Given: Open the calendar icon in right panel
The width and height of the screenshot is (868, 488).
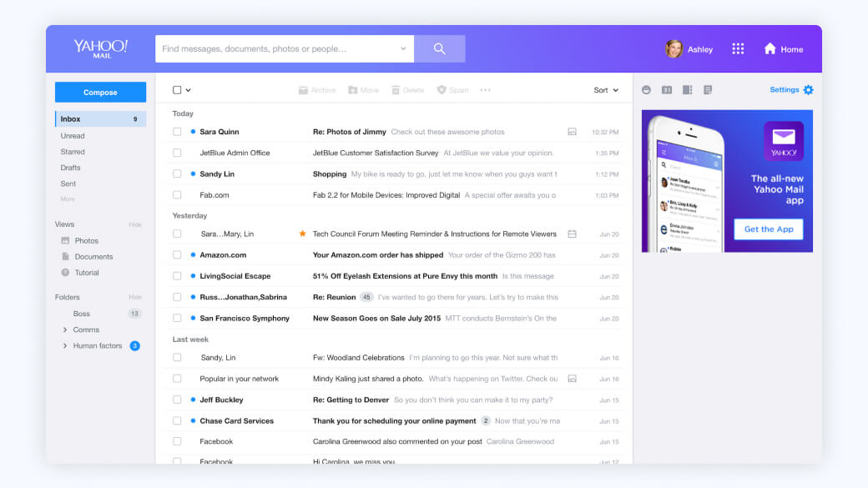Looking at the screenshot, I should pyautogui.click(x=667, y=89).
